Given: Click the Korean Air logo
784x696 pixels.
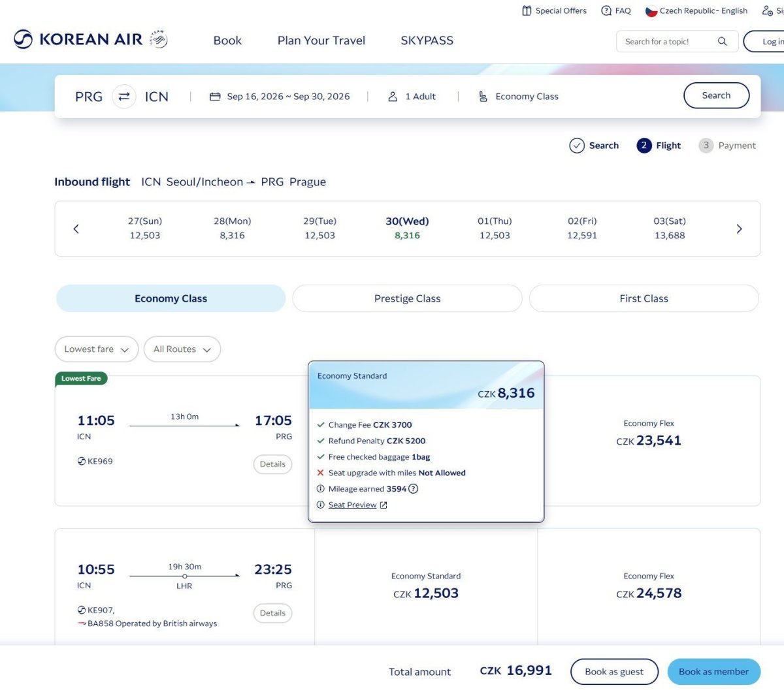Looking at the screenshot, I should (90, 40).
